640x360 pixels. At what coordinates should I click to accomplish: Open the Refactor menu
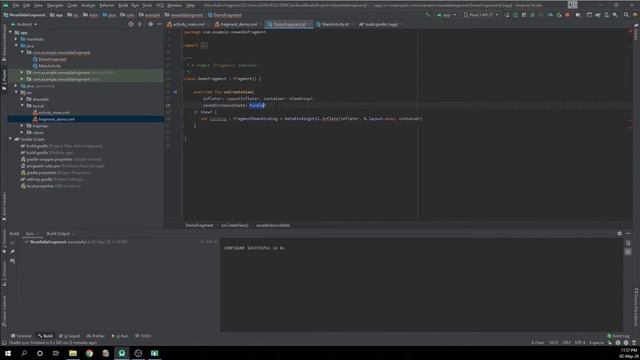(107, 6)
